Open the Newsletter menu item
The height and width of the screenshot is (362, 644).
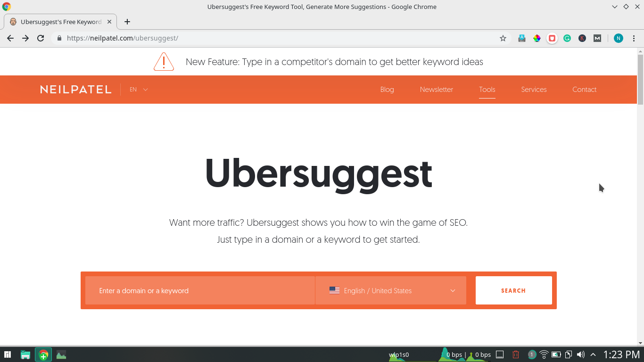pos(437,90)
